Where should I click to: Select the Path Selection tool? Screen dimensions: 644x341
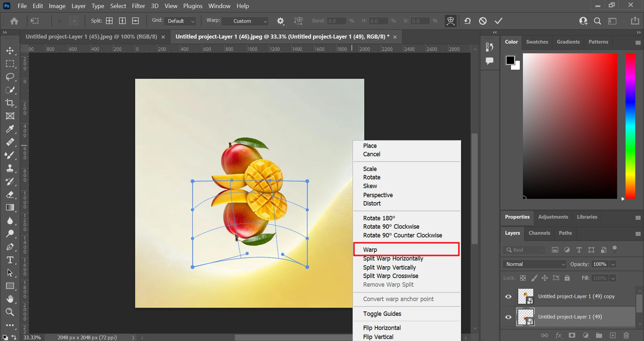click(10, 273)
